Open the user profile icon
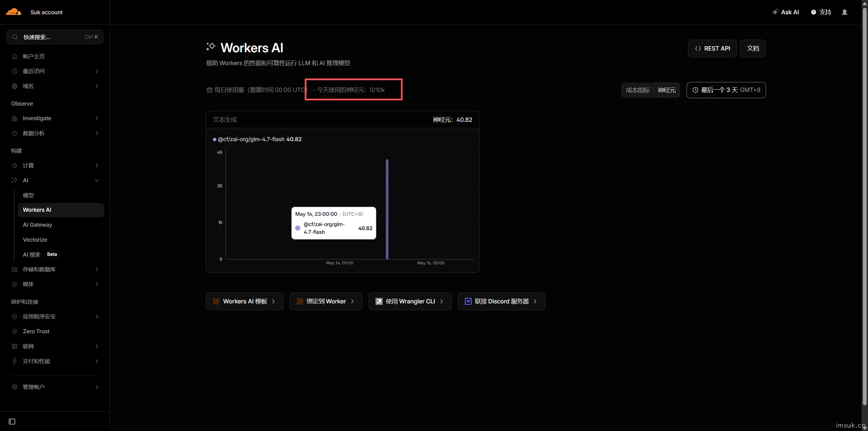Image resolution: width=868 pixels, height=431 pixels. 844,12
